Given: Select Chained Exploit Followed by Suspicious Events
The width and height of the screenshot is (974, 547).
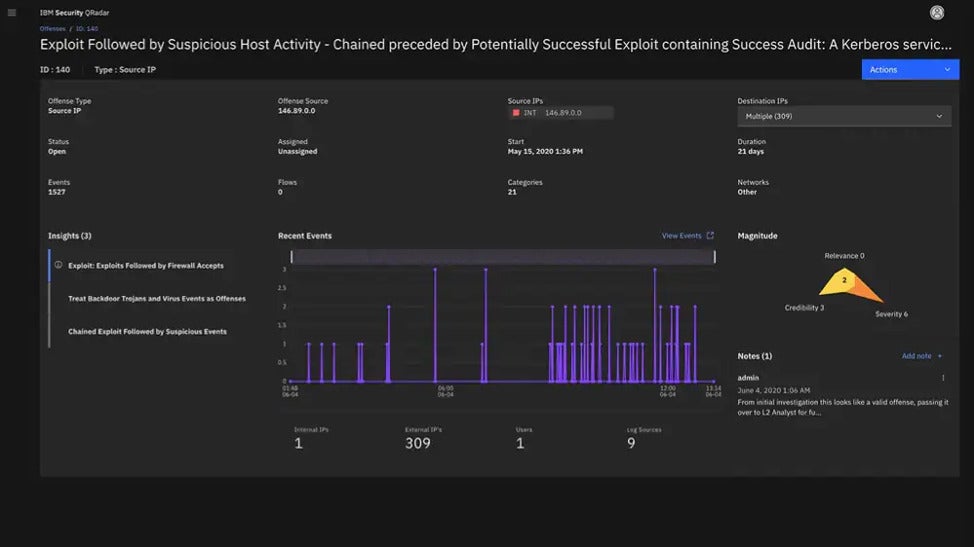Looking at the screenshot, I should [x=147, y=332].
